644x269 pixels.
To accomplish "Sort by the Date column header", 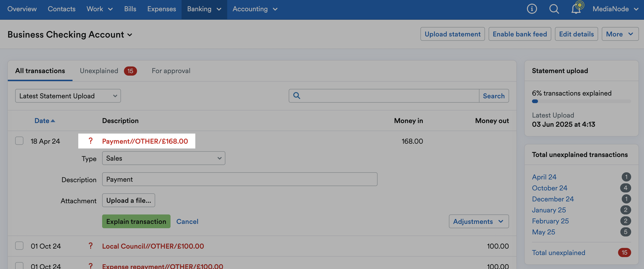I will [42, 121].
